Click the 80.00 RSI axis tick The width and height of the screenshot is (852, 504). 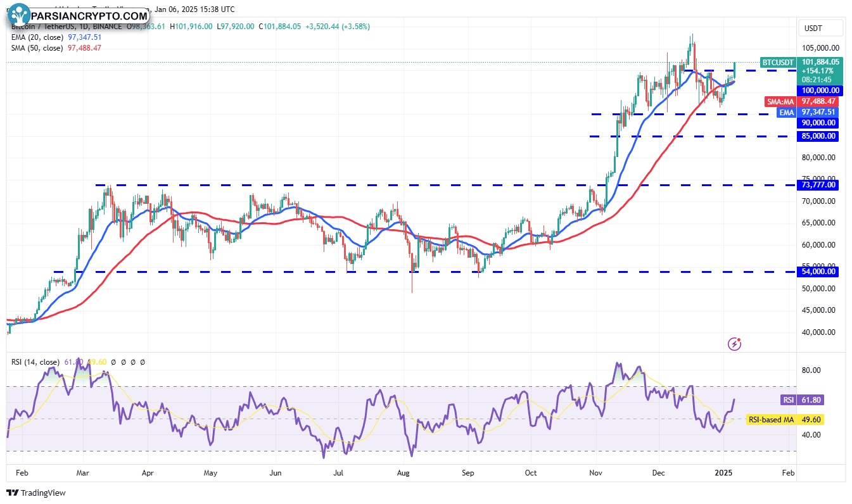[813, 370]
